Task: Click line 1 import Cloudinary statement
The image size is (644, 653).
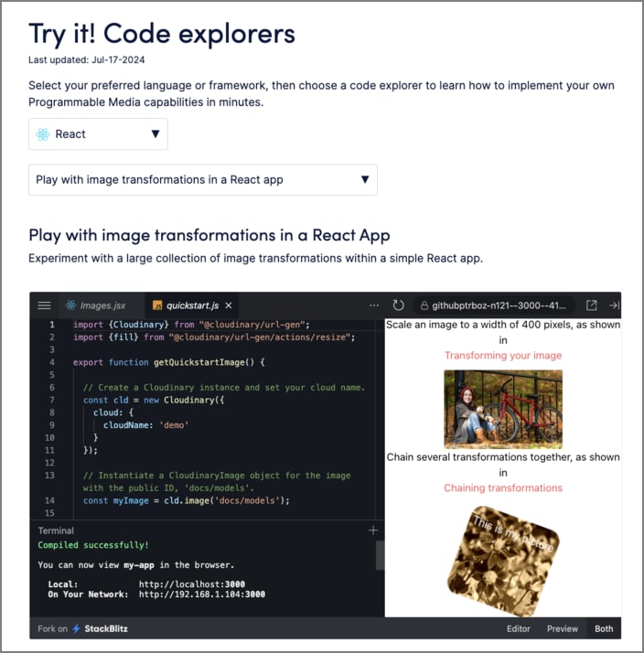Action: pos(191,325)
